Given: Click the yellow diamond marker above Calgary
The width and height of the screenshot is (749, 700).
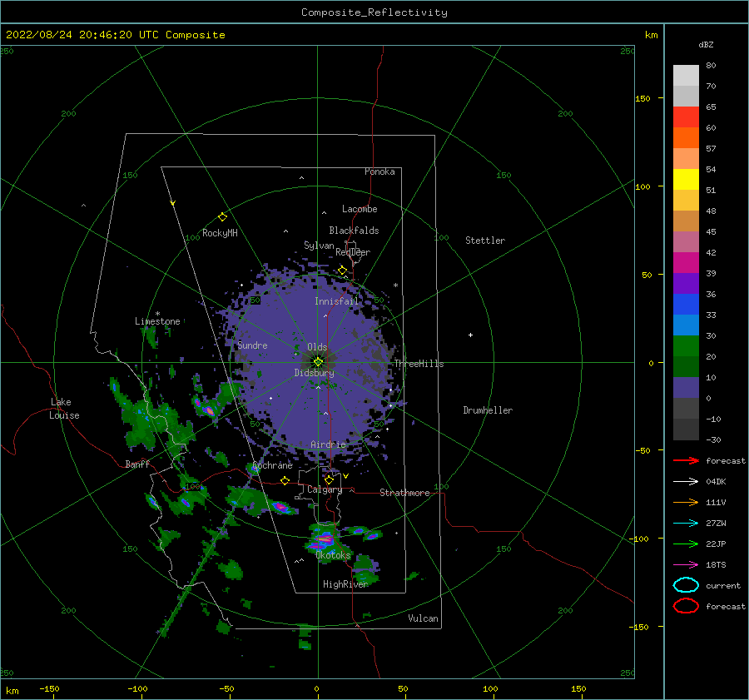Looking at the screenshot, I should click(329, 479).
